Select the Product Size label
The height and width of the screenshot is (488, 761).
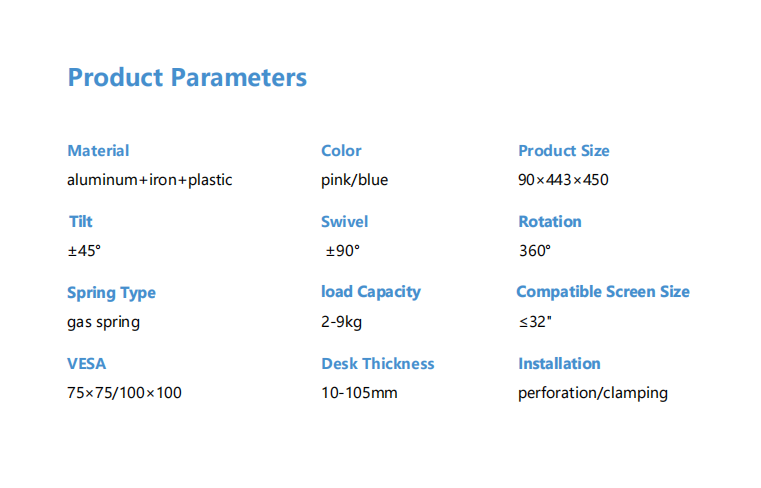pyautogui.click(x=563, y=151)
